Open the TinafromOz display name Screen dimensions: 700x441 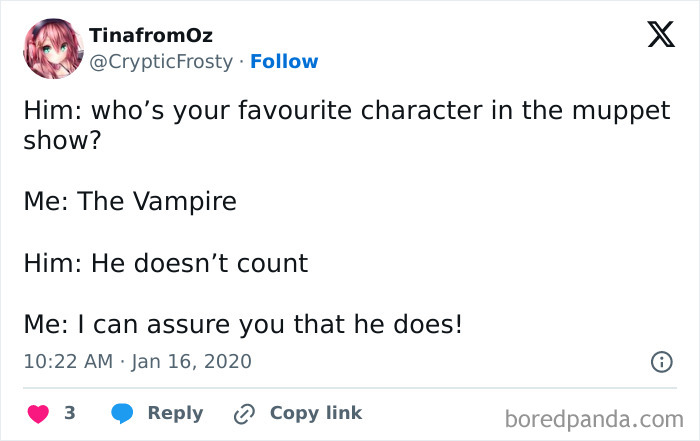point(151,36)
